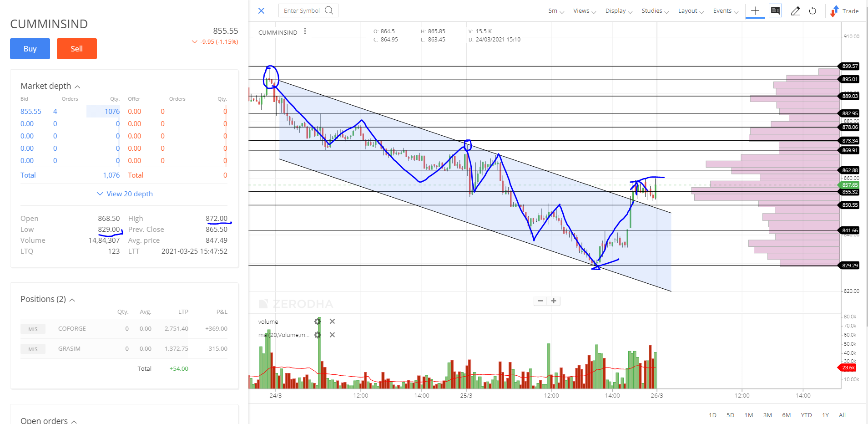Select the 1M range
Image resolution: width=868 pixels, height=424 pixels.
tap(749, 415)
